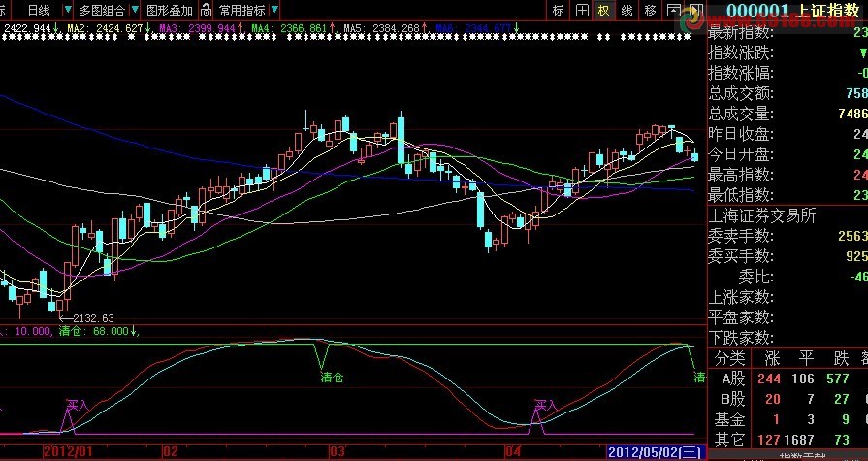
Task: Click the 平 column header
Action: [806, 358]
